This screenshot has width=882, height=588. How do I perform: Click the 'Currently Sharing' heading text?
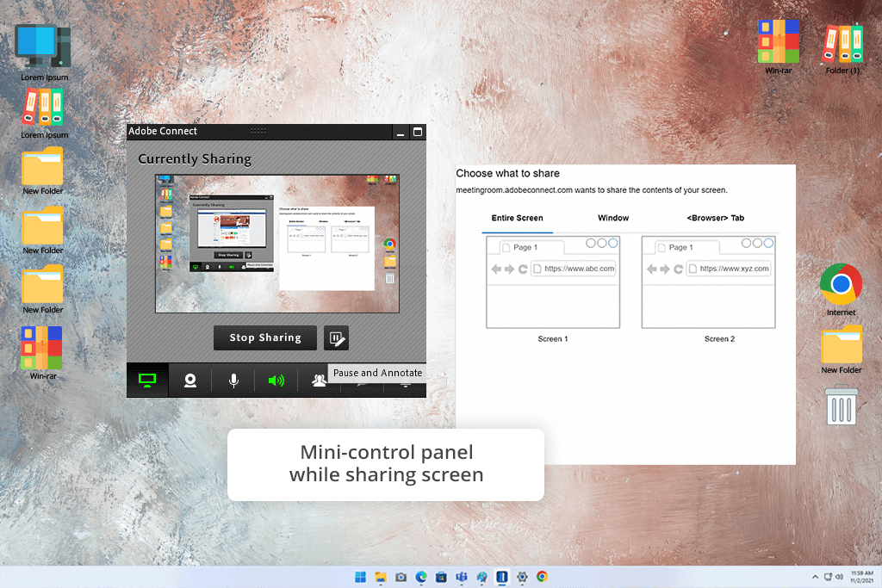(x=195, y=159)
